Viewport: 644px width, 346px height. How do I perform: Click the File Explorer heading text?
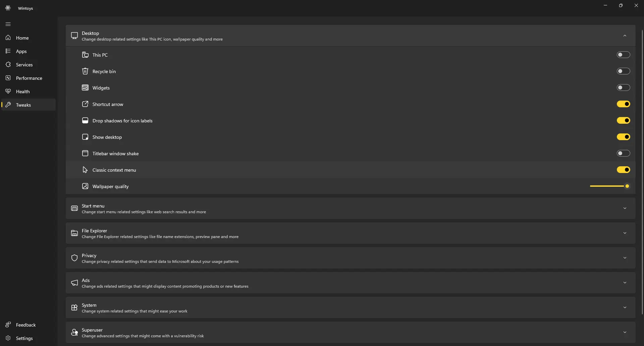coord(94,231)
